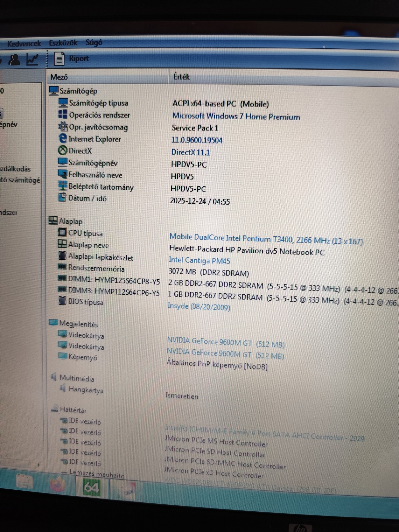Image resolution: width=399 pixels, height=532 pixels.
Task: Open the Súgó menu
Action: click(94, 42)
